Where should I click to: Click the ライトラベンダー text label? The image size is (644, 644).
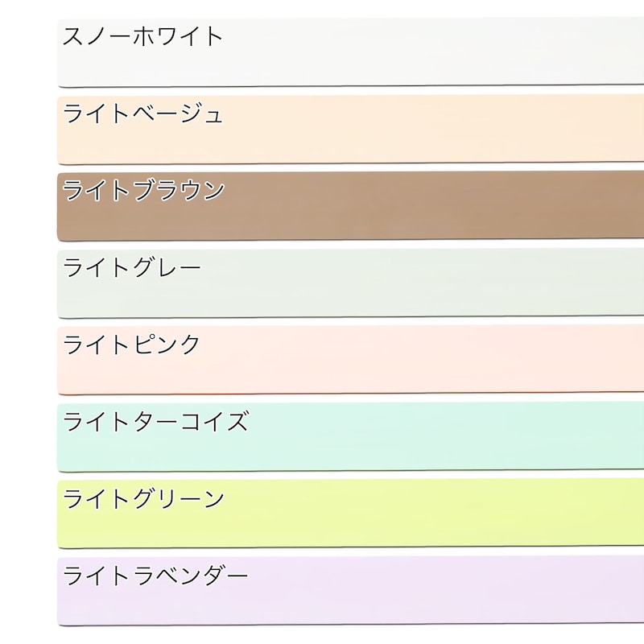(x=155, y=575)
